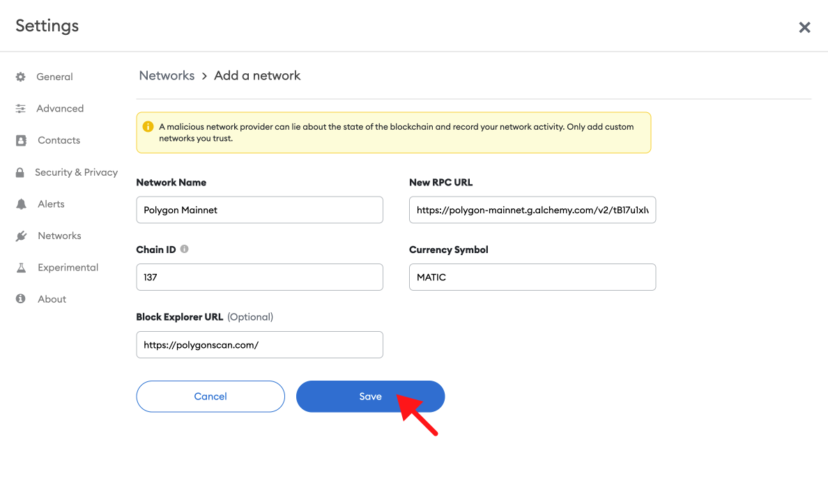Click the New RPC URL input field
The height and width of the screenshot is (504, 828).
click(532, 210)
